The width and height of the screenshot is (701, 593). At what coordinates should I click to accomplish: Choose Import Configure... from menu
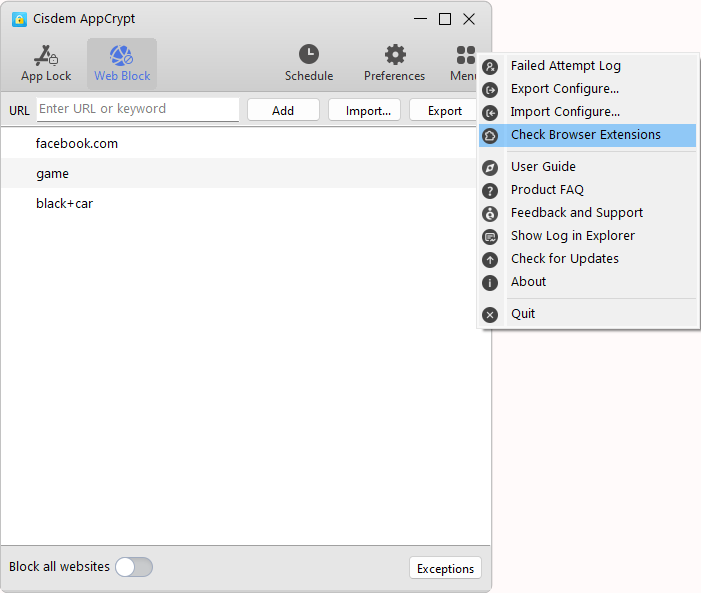(x=587, y=112)
